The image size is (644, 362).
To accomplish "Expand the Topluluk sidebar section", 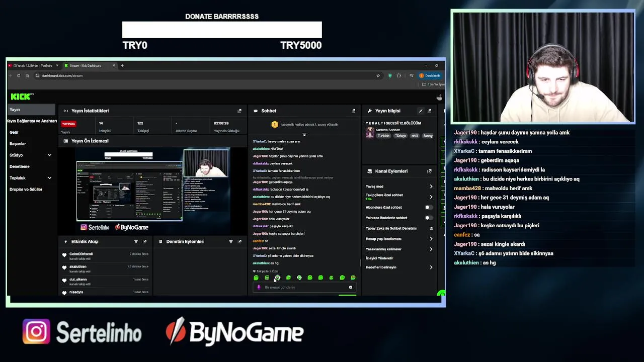I will (49, 177).
